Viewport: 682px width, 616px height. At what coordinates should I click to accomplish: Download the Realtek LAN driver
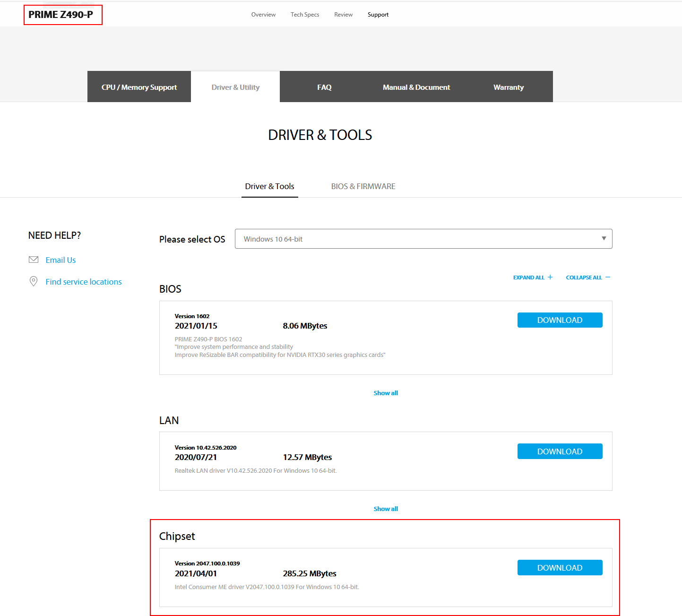coord(560,451)
